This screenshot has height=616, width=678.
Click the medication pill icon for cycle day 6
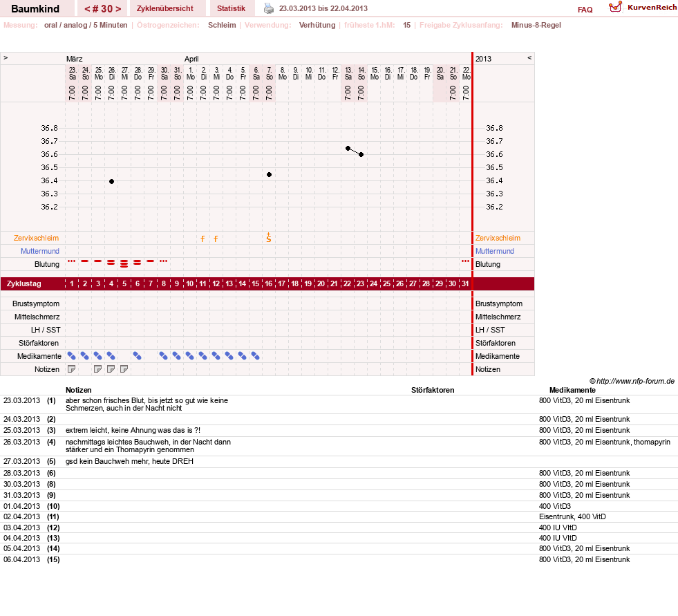(138, 356)
